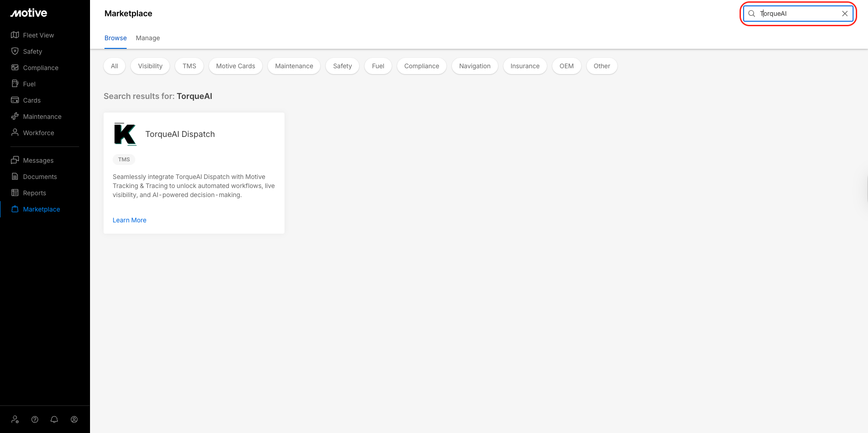Open Messages label in sidebar
This screenshot has height=433, width=868.
(38, 160)
